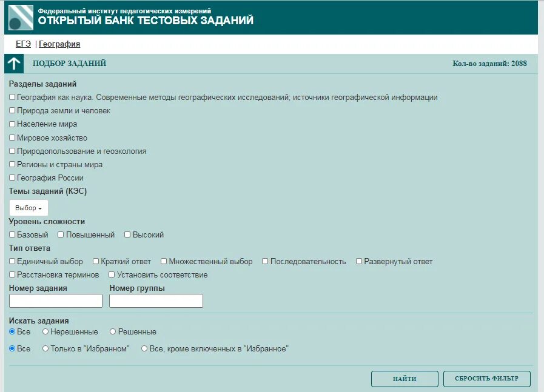
Task: Focus the Номер группы input field
Action: pyautogui.click(x=156, y=301)
